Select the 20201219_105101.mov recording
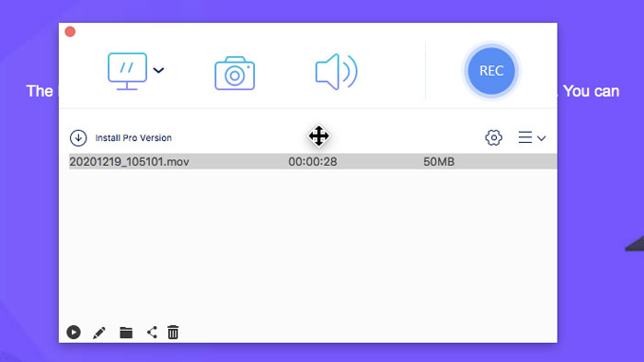Image resolution: width=644 pixels, height=362 pixels. (x=313, y=161)
